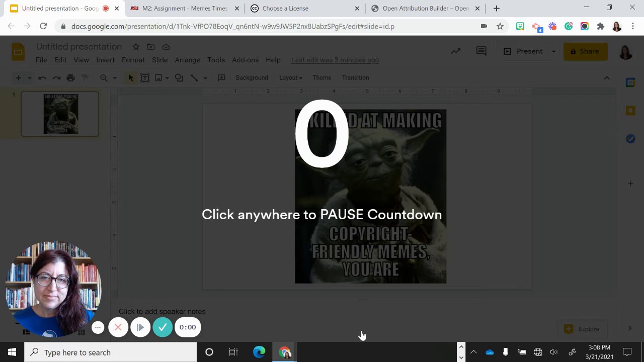The image size is (644, 362).
Task: Click the Insert image icon
Action: 158,78
